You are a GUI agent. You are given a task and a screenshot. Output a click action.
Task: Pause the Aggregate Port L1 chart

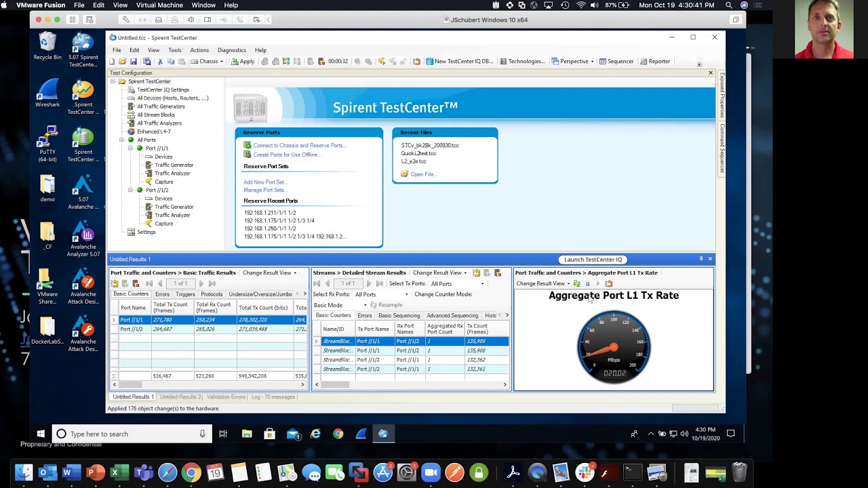[x=587, y=283]
